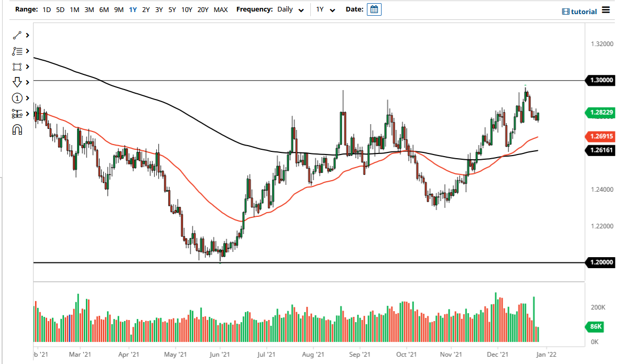
Task: Open the date picker calendar icon
Action: [x=374, y=9]
